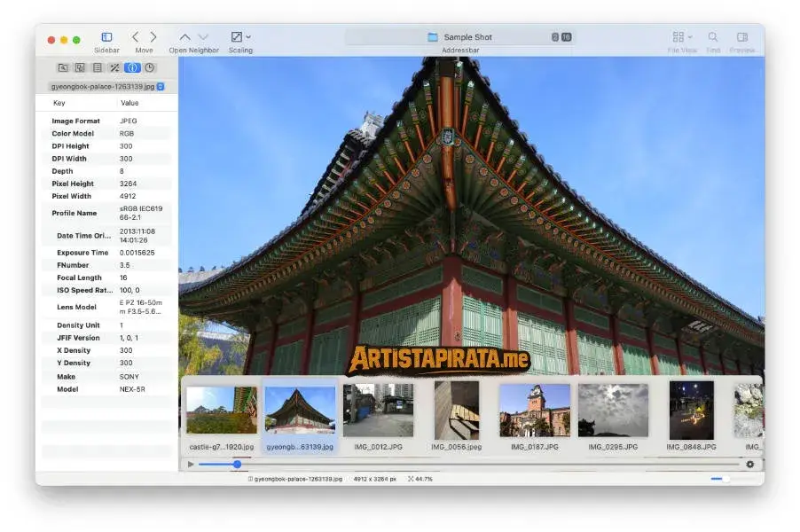The width and height of the screenshot is (800, 532).
Task: Switch to the thumbnail pages panel
Action: point(80,67)
